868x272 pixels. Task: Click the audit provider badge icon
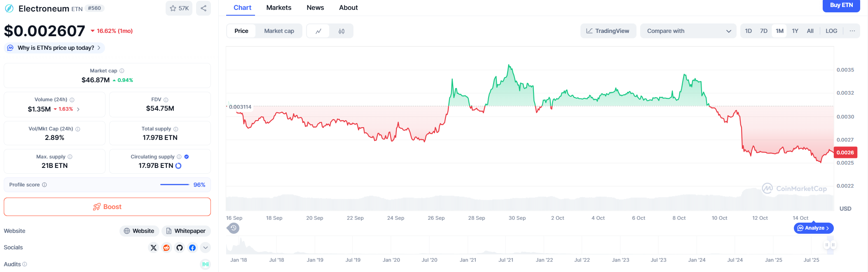tap(205, 264)
